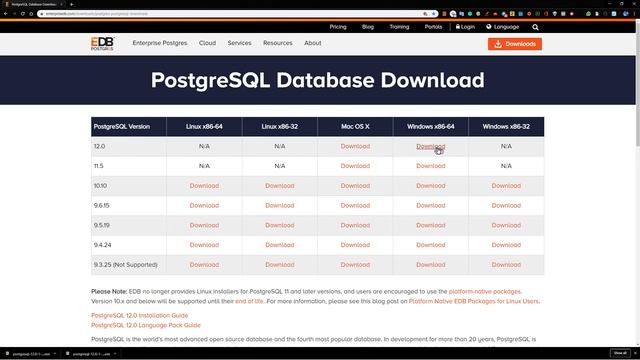640x360 pixels.
Task: Open the Training link
Action: pyautogui.click(x=399, y=27)
